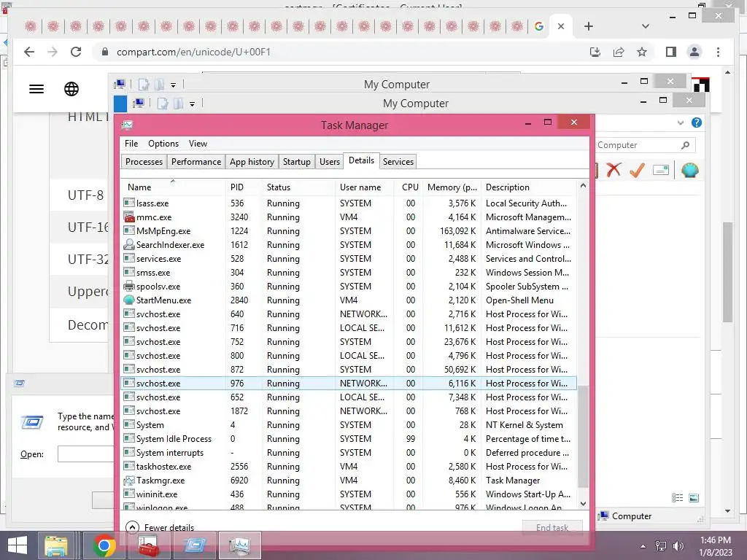Sort by the Memory column header
Viewport: 747px width, 560px height.
pos(452,187)
